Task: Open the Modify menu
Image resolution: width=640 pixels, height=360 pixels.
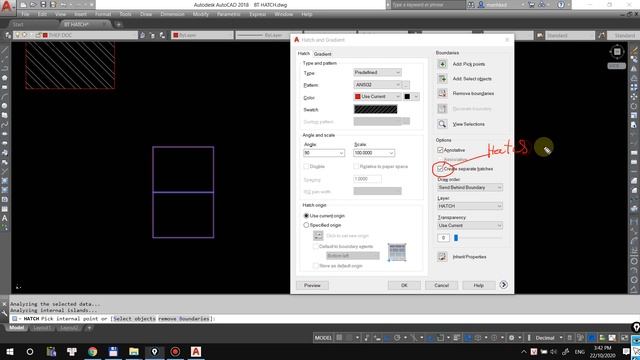Action: (x=200, y=14)
